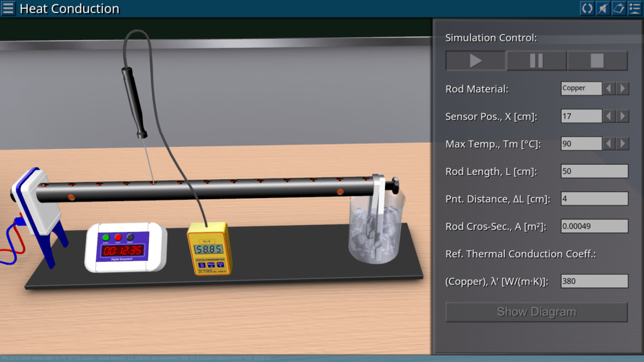Collapse the settings list panel icon
This screenshot has width=644, height=362.
[x=634, y=8]
